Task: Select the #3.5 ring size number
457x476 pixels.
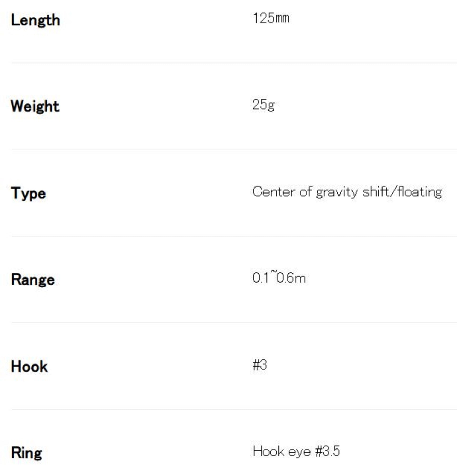Action: (x=327, y=451)
